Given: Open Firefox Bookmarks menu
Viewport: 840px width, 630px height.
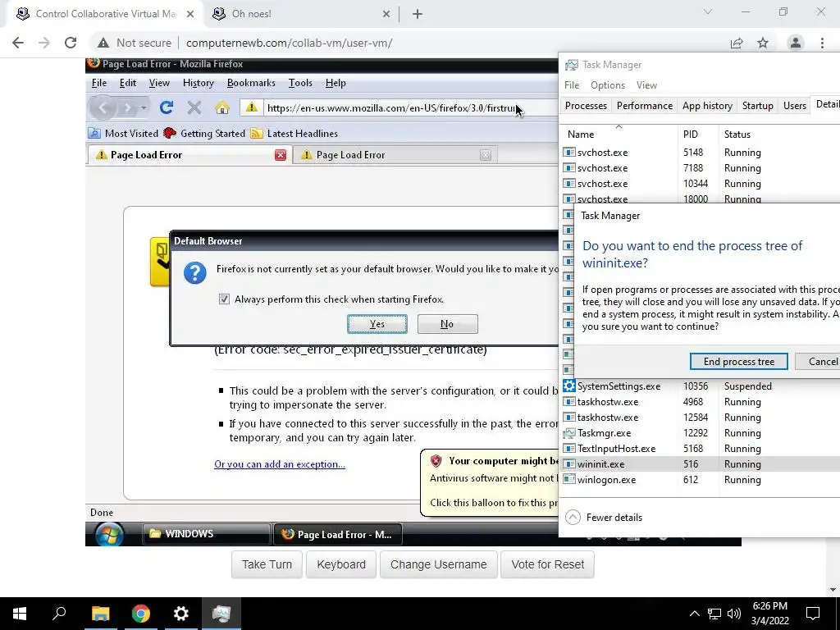Looking at the screenshot, I should pos(251,83).
